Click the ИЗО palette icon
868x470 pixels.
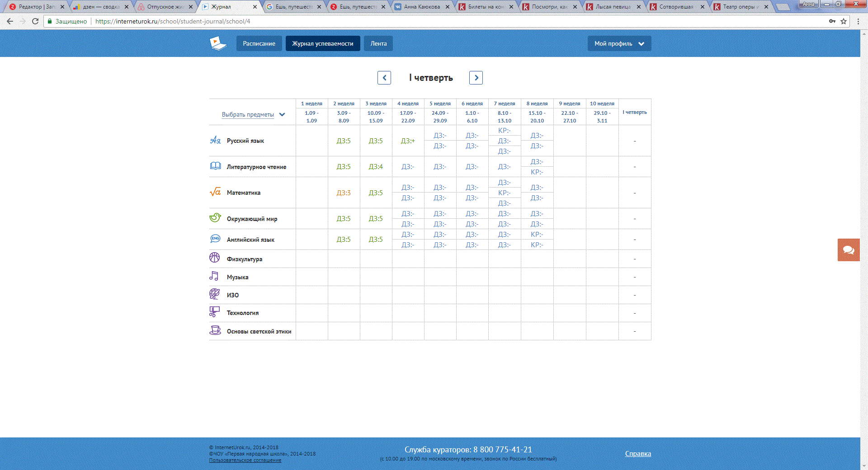pyautogui.click(x=215, y=294)
